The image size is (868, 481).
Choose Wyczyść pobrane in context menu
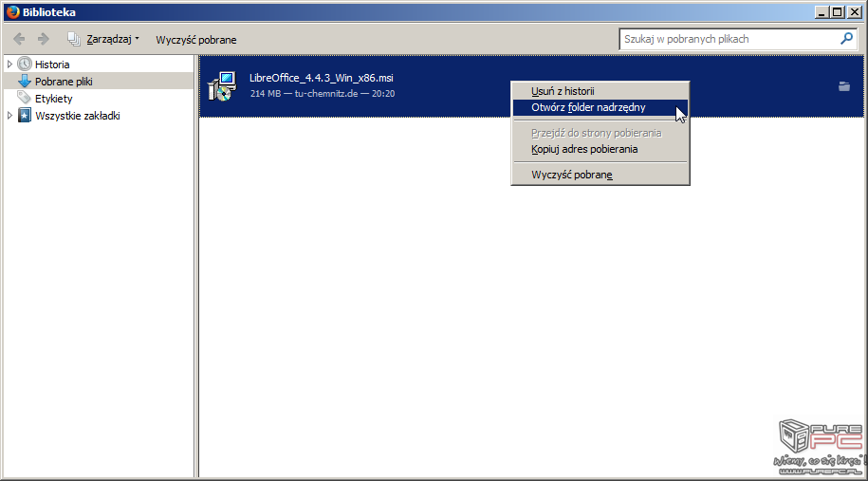coord(600,175)
